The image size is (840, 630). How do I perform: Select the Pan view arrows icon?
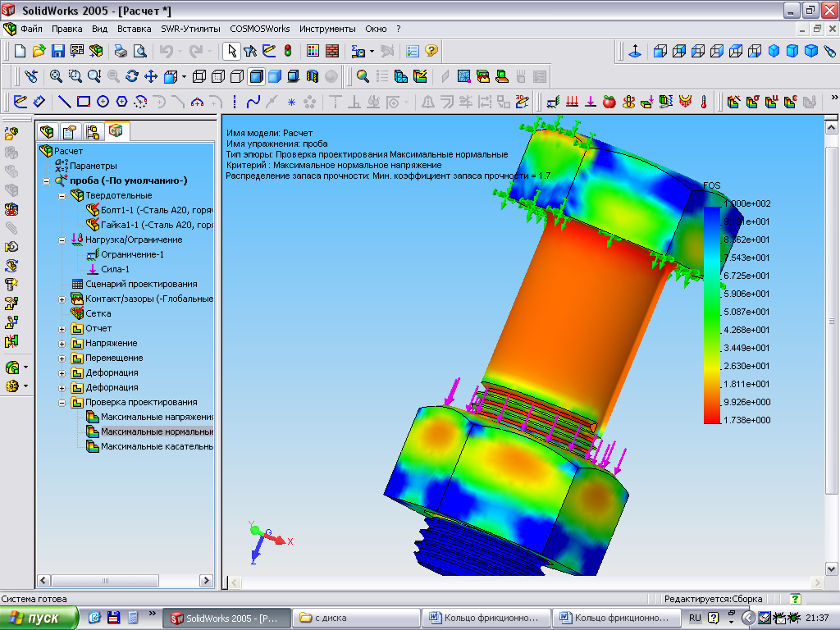point(151,76)
